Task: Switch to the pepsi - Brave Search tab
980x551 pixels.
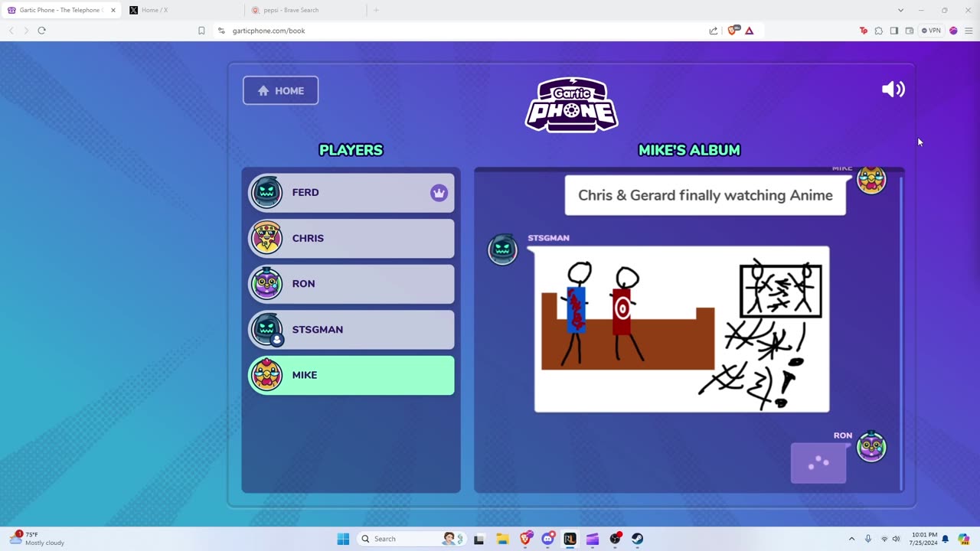Action: [306, 10]
